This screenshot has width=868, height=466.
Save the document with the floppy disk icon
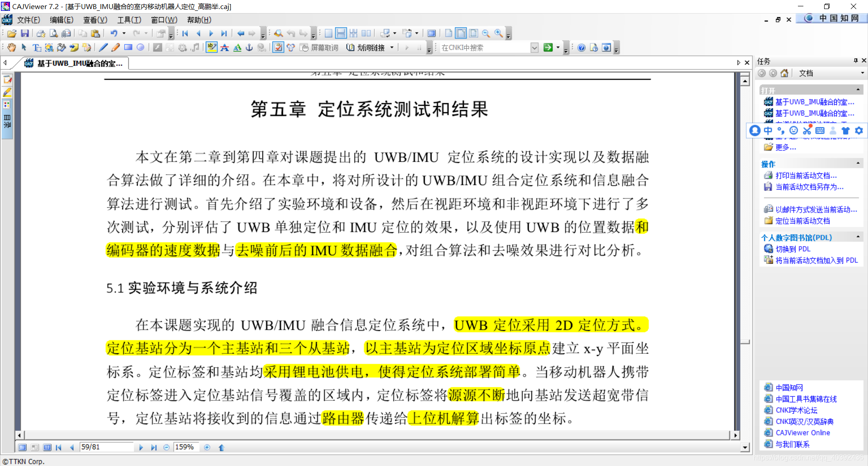[x=25, y=33]
